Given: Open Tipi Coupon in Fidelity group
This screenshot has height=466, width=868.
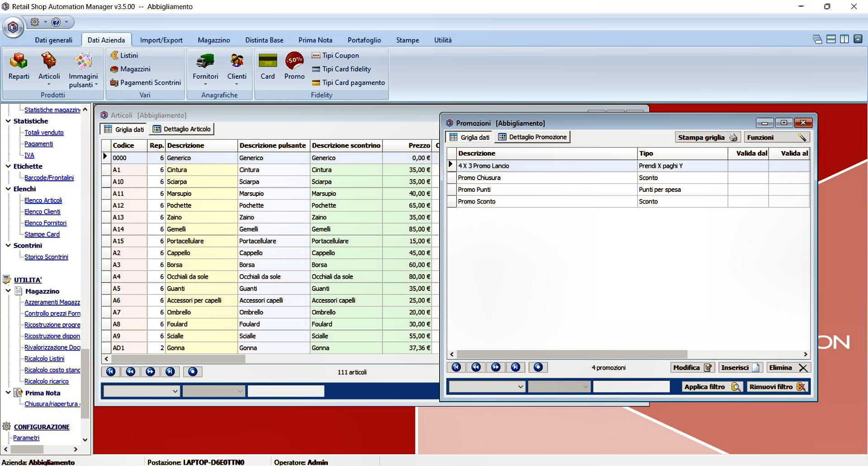Looking at the screenshot, I should pos(335,55).
